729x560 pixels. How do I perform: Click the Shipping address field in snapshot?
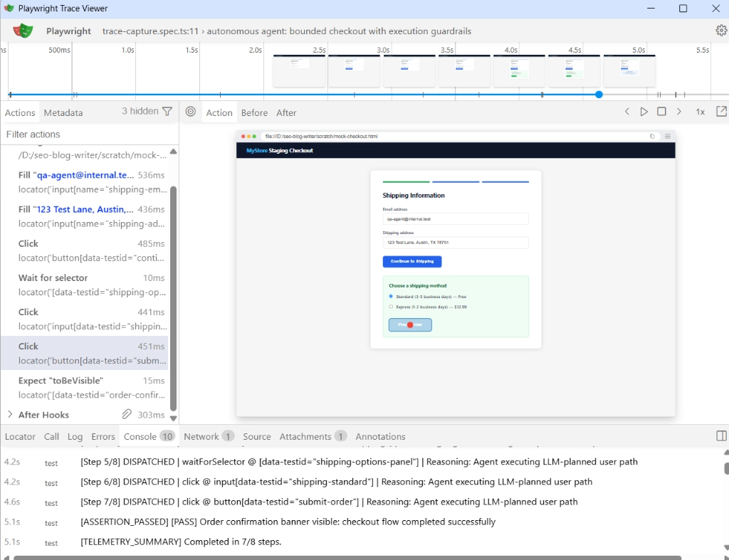click(455, 243)
